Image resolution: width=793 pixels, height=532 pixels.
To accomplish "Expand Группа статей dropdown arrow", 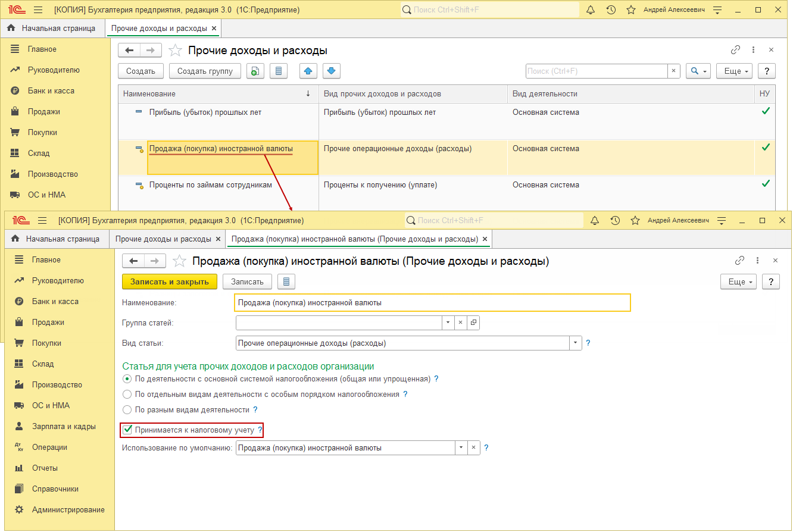I will (x=448, y=323).
